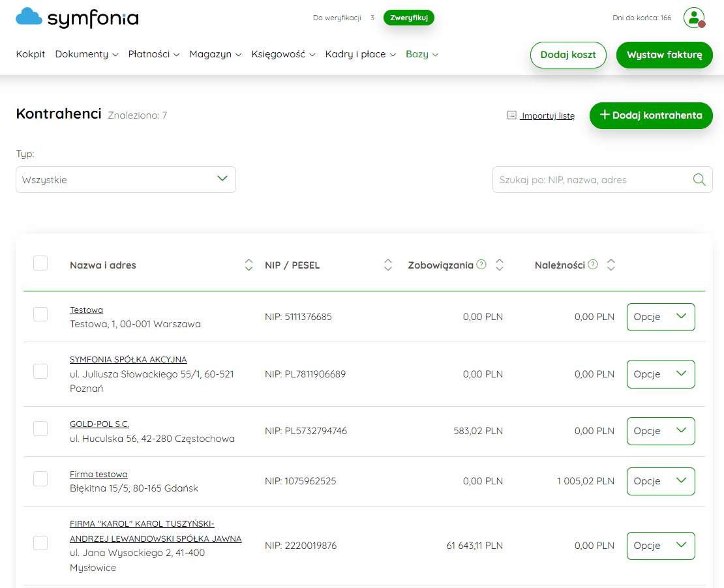This screenshot has height=588, width=724.
Task: Open the FIRMA "KAROL" KAROL TUSZYŃSKI contractor link
Action: pyautogui.click(x=156, y=531)
